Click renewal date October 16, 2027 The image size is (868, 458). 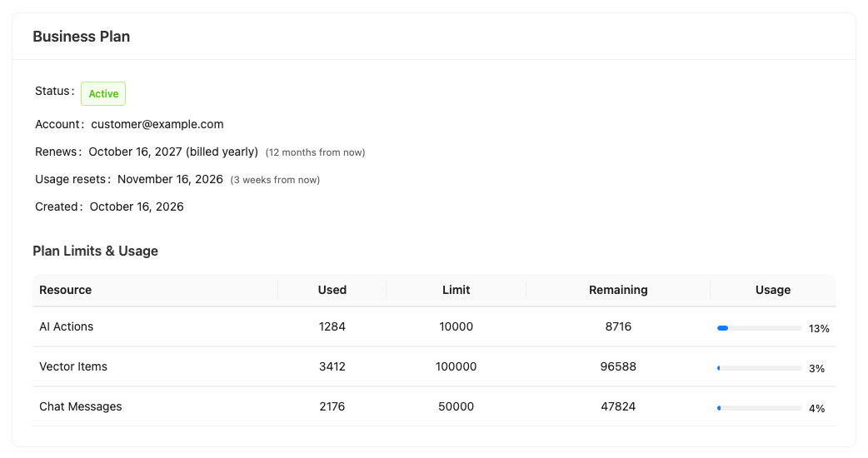click(x=135, y=152)
